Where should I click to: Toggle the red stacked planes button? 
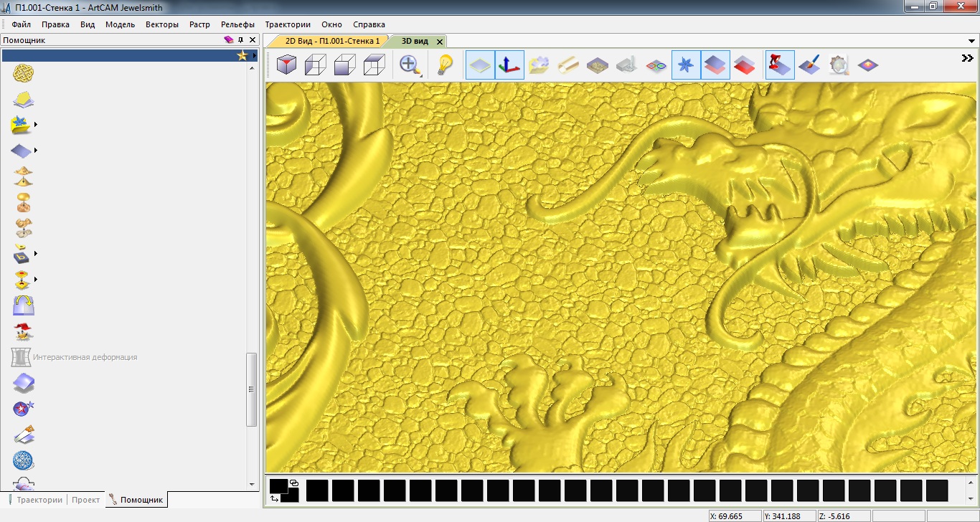point(745,65)
